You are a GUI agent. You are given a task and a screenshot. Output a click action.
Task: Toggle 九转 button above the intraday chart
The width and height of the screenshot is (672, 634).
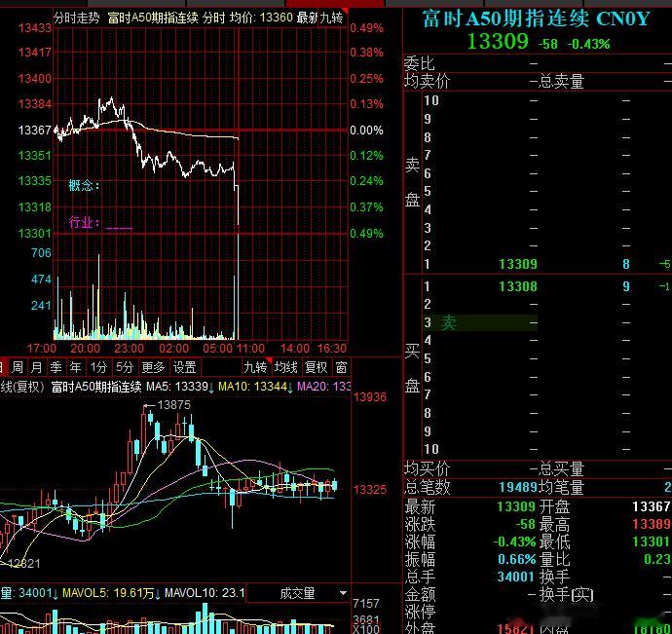pos(332,18)
